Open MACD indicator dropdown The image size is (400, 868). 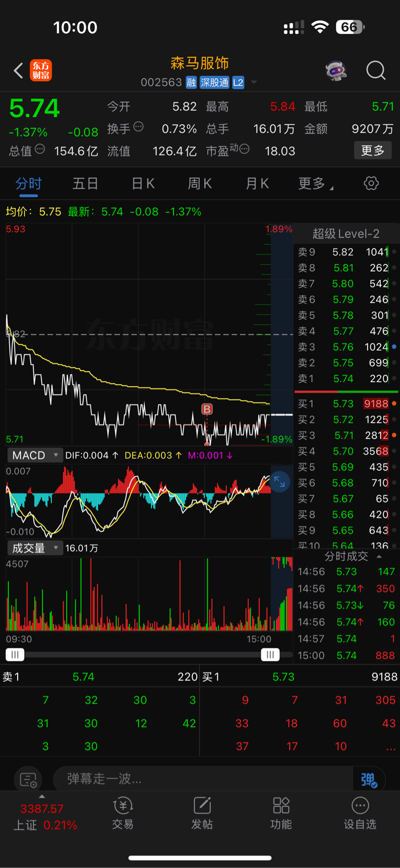click(x=34, y=455)
